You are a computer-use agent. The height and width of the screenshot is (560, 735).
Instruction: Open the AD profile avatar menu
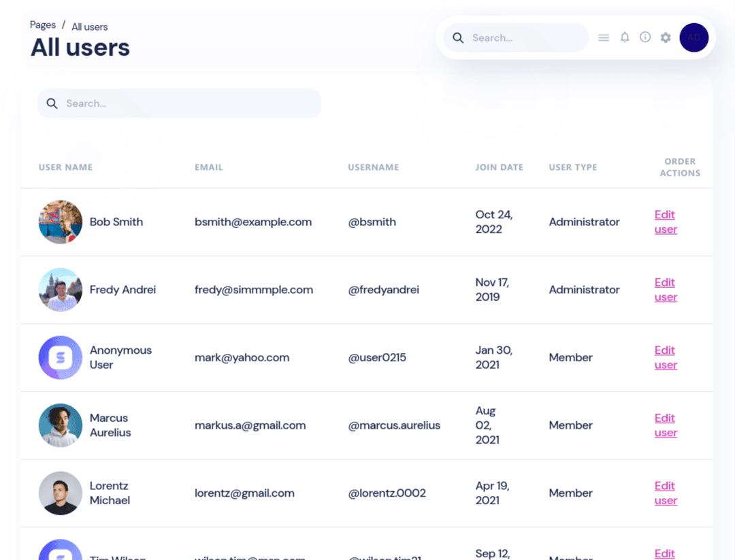pos(694,37)
